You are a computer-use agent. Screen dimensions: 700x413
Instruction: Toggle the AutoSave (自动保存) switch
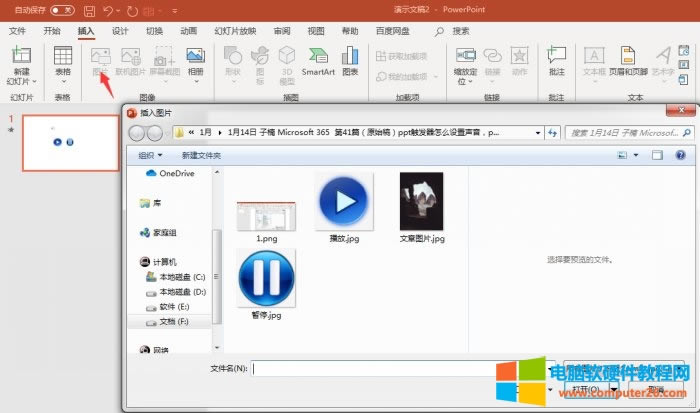[61, 10]
